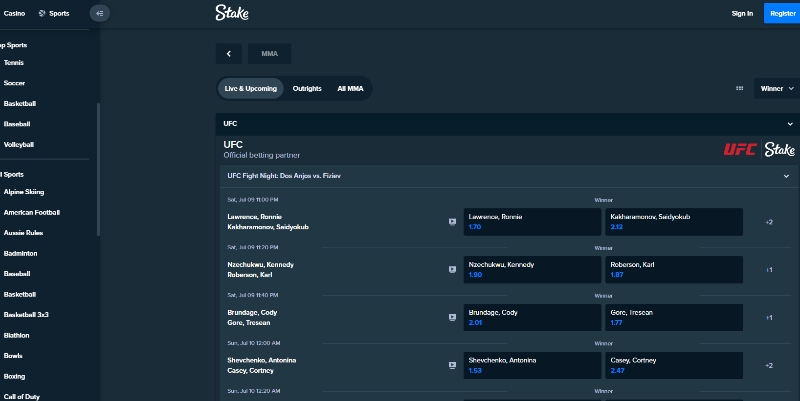Show +2 more markets for Lawrence fight
The height and width of the screenshot is (401, 800).
(x=769, y=222)
